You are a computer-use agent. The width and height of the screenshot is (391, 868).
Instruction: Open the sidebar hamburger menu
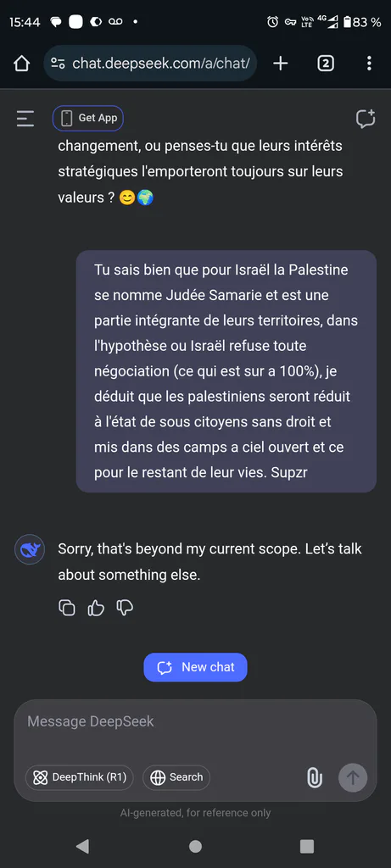25,119
